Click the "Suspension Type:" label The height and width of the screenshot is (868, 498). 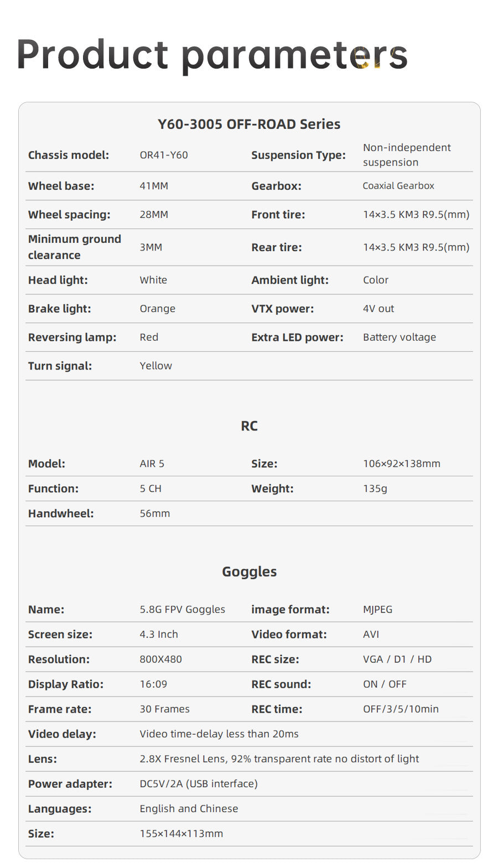(298, 155)
